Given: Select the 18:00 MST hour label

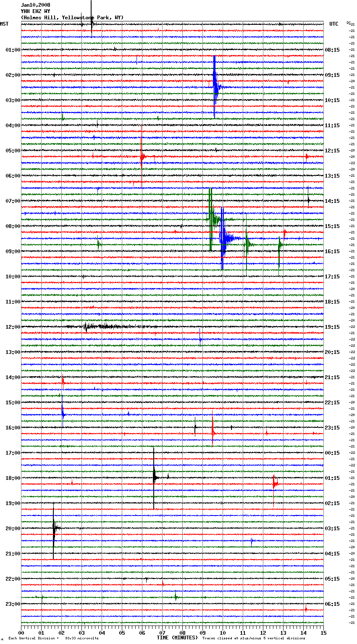Looking at the screenshot, I should 13,478.
